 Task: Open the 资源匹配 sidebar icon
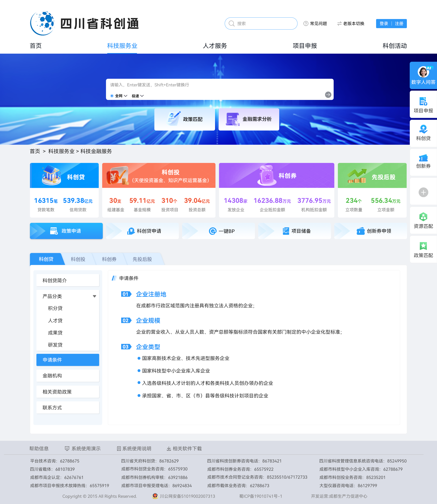[423, 217]
